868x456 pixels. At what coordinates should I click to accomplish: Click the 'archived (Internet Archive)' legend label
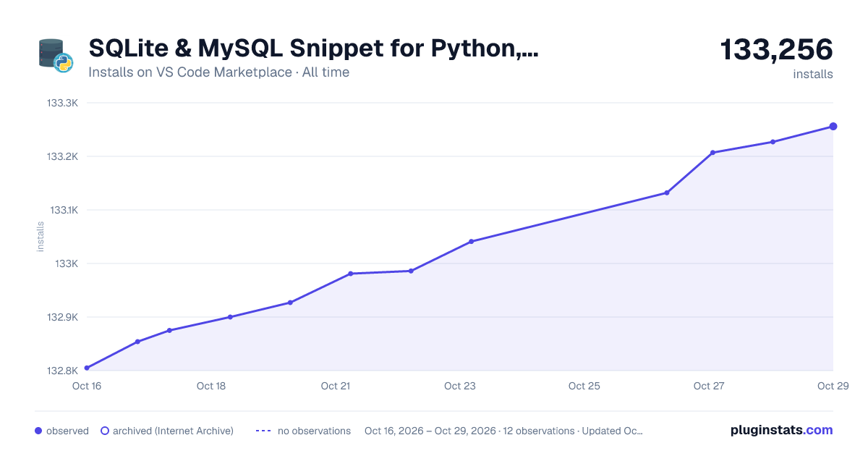(173, 431)
